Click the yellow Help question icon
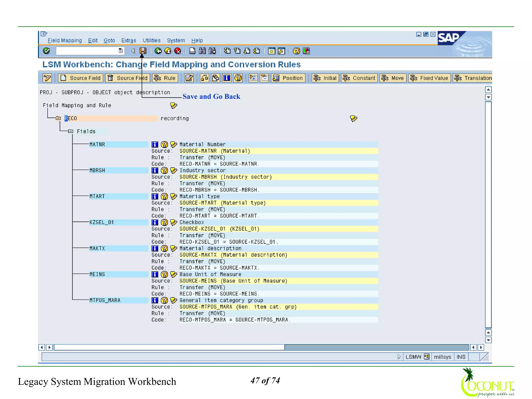The image size is (532, 399). [296, 51]
